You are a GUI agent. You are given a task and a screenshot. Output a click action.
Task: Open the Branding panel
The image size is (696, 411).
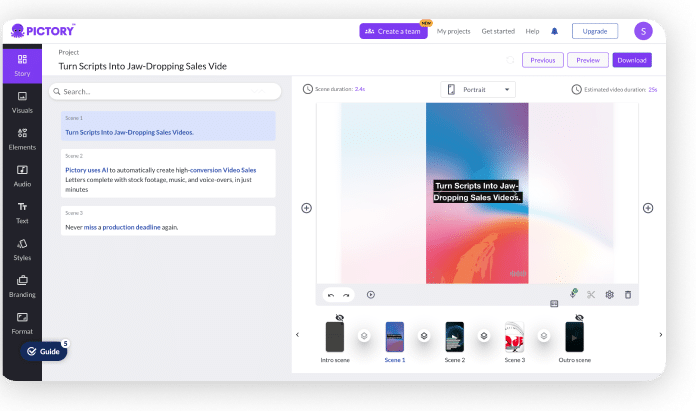[x=22, y=287]
